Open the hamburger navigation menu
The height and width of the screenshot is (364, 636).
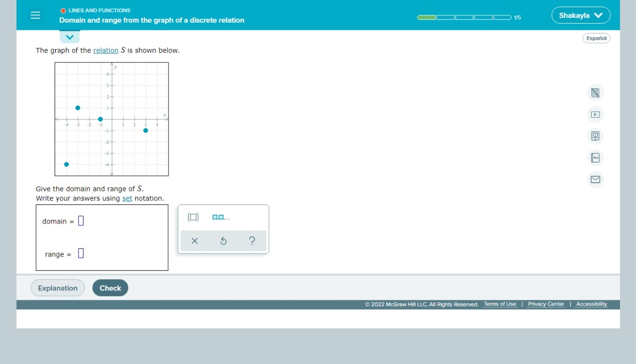[x=34, y=15]
